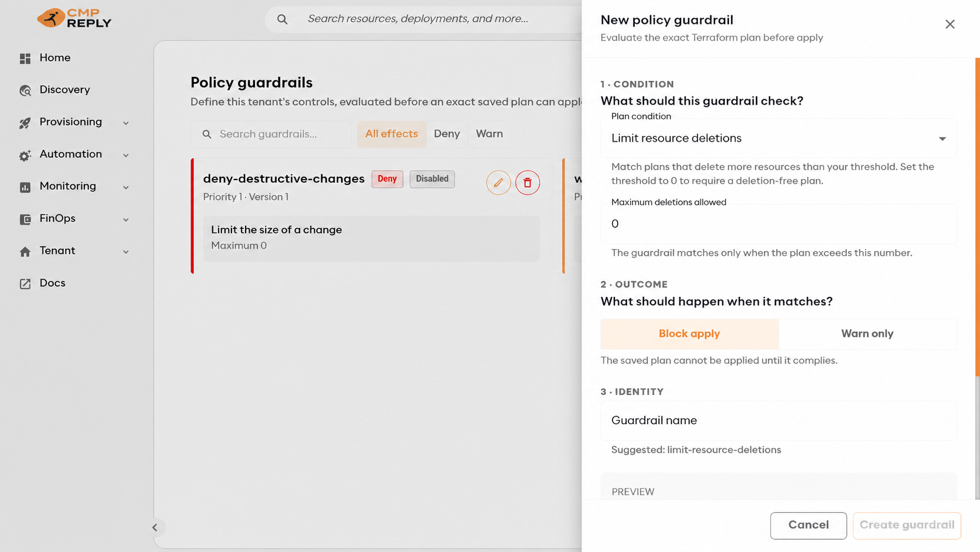This screenshot has height=552, width=980.
Task: Open Discovery from the sidebar icon
Action: pyautogui.click(x=25, y=90)
